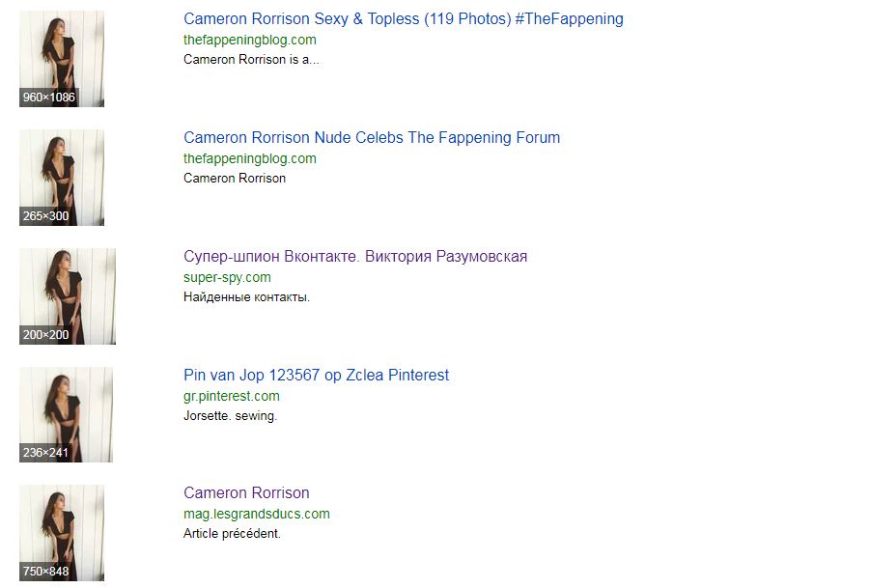Click thefappeningblog.com under the 119 Photos result

point(249,41)
